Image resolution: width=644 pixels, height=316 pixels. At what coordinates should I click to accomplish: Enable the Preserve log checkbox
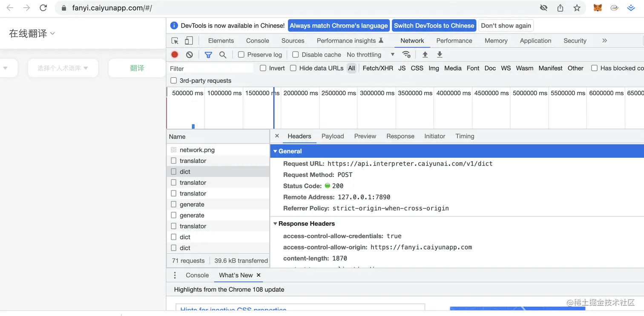pos(241,54)
